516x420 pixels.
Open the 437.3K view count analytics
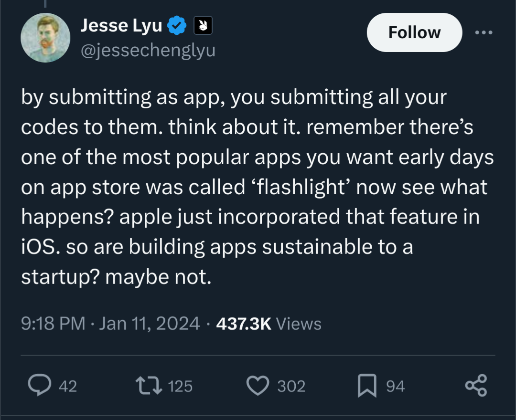(269, 324)
